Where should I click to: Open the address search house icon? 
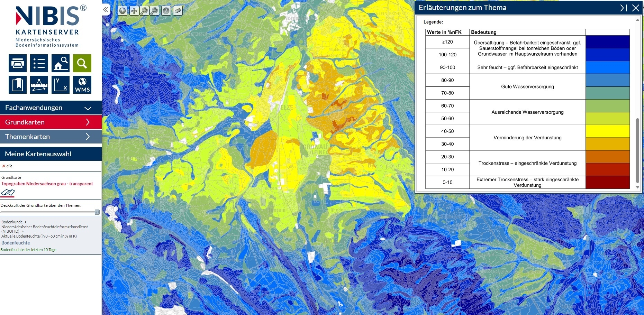tap(61, 63)
